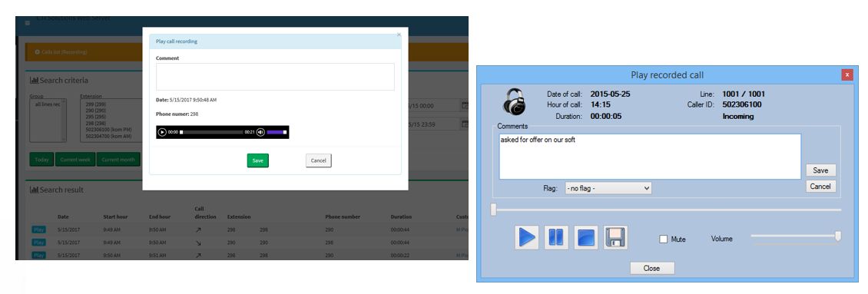Click the blue Play triangle button
Image resolution: width=868 pixels, height=294 pixels.
point(526,237)
